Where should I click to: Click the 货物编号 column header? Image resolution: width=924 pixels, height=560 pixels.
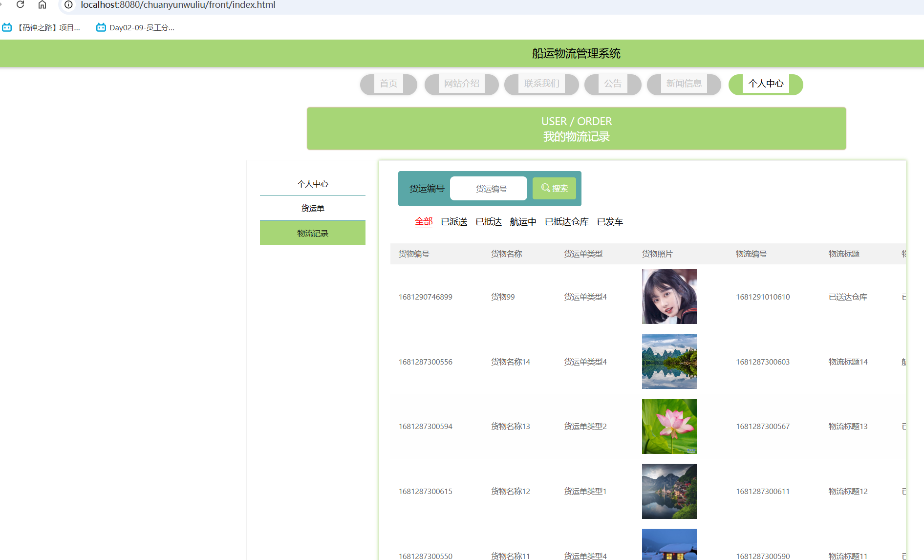(414, 254)
